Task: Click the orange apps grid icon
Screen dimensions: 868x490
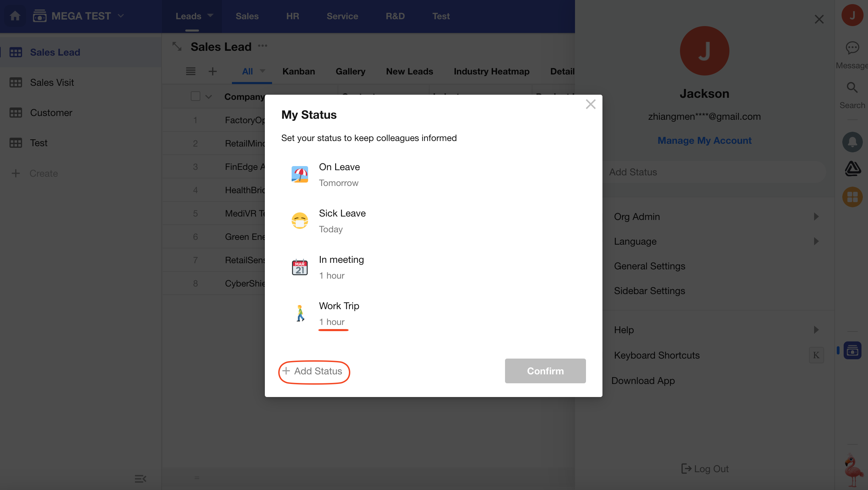Action: tap(852, 197)
